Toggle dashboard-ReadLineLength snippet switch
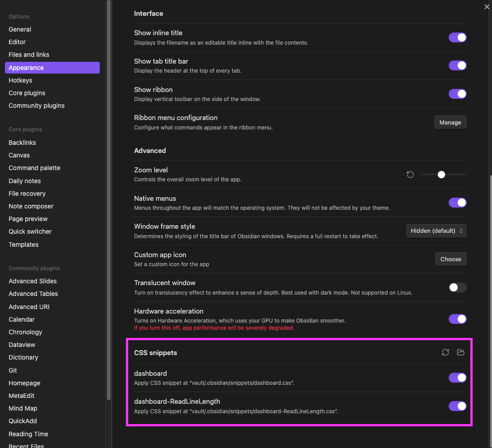 (x=458, y=406)
